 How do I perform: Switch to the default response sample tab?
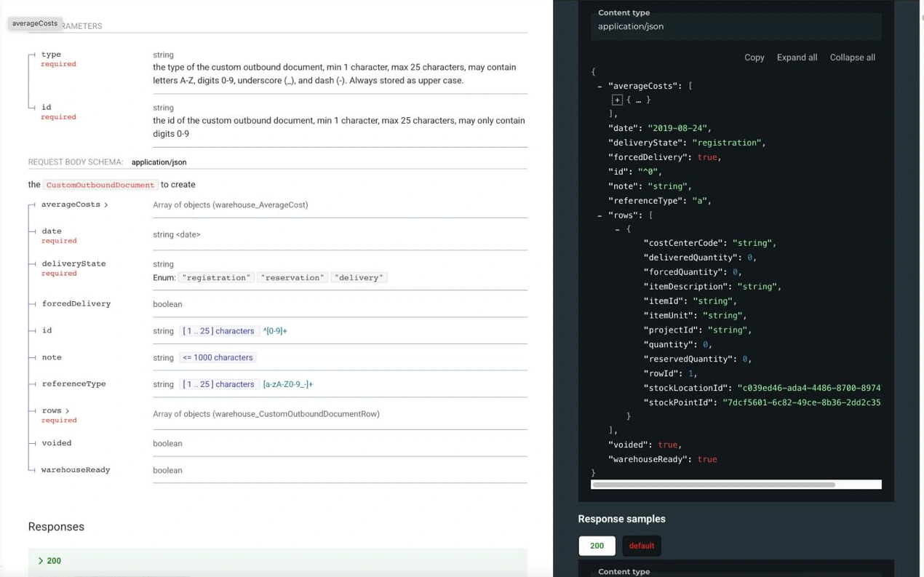tap(641, 546)
